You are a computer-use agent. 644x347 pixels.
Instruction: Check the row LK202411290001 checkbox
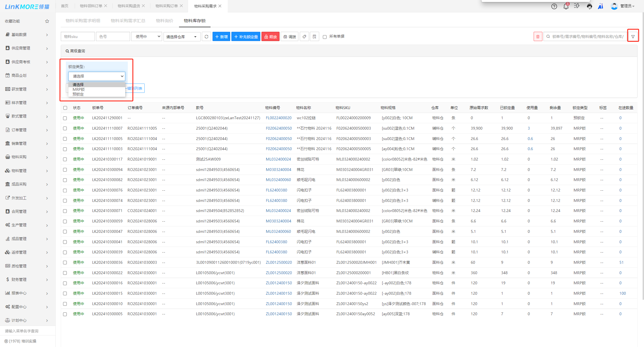[x=65, y=118]
